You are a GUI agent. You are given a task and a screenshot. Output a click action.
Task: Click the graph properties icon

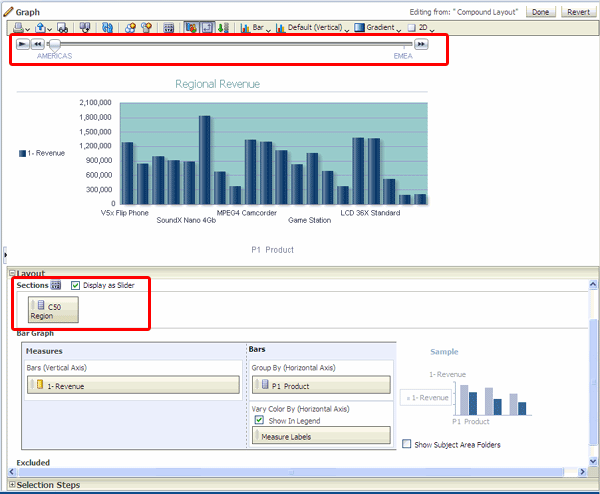pyautogui.click(x=168, y=28)
